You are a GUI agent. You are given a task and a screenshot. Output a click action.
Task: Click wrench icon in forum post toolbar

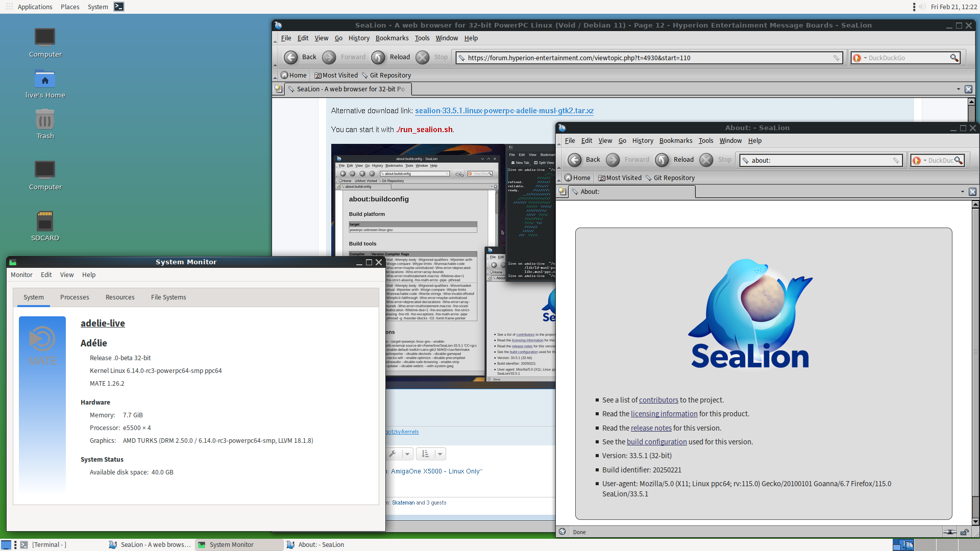393,454
